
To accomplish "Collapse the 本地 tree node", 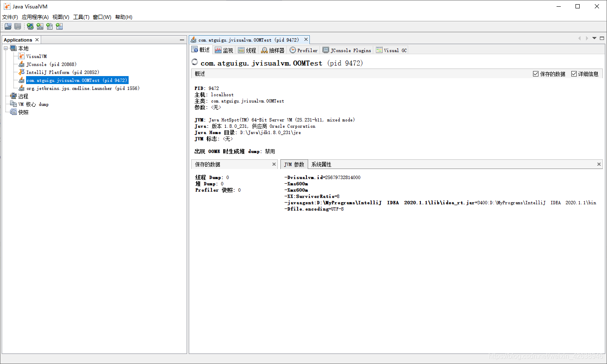I will pos(6,48).
